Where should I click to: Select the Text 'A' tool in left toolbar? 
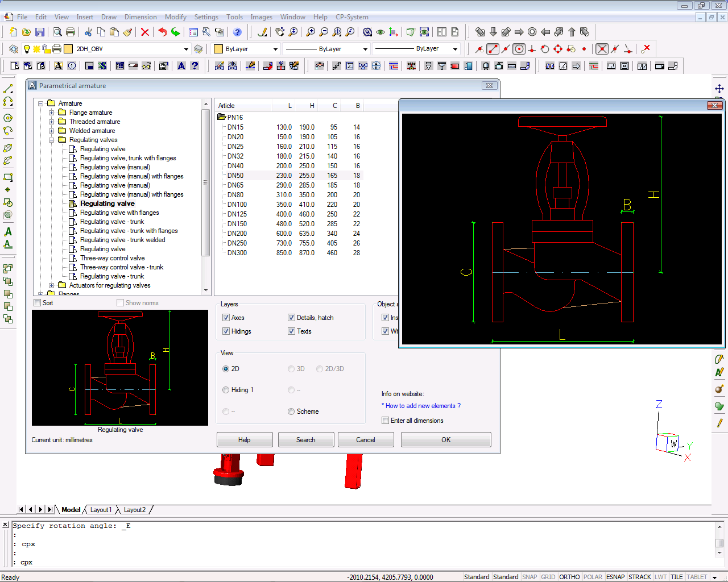coord(8,232)
